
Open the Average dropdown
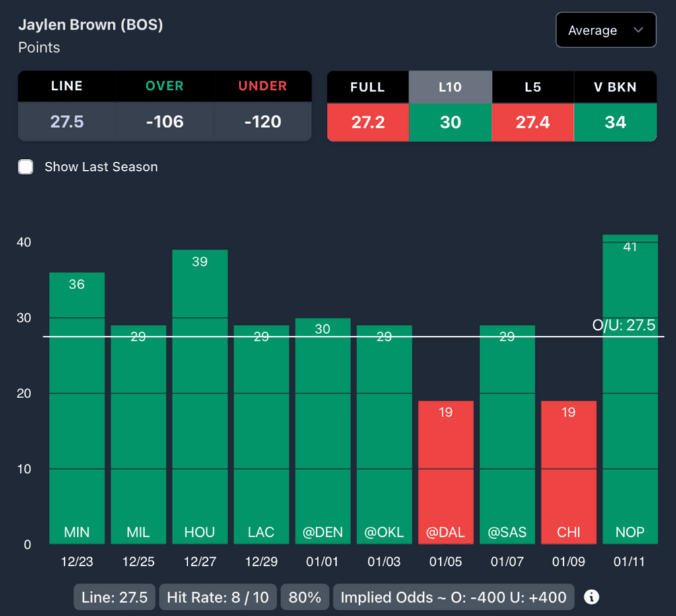606,30
